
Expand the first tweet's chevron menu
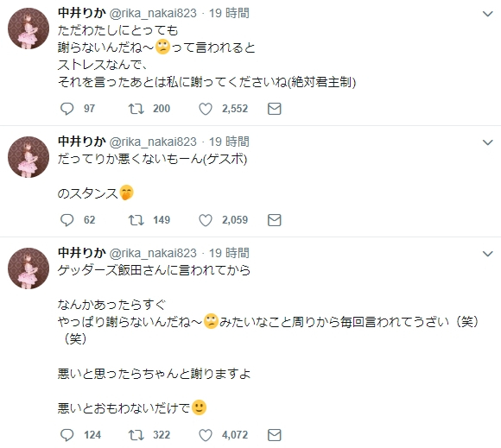[487, 14]
